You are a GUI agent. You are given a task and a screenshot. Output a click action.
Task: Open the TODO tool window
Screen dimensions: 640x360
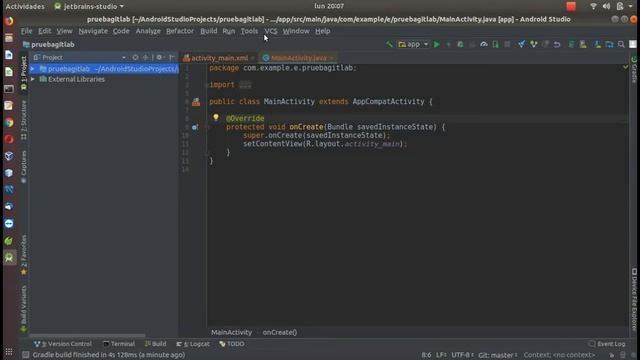(x=232, y=344)
